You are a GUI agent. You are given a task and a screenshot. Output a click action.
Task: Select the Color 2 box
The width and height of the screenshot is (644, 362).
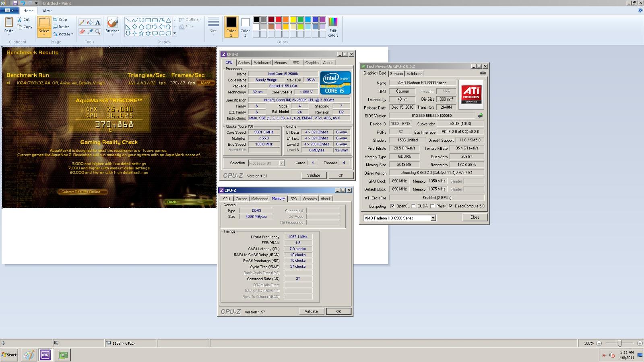coord(245,27)
